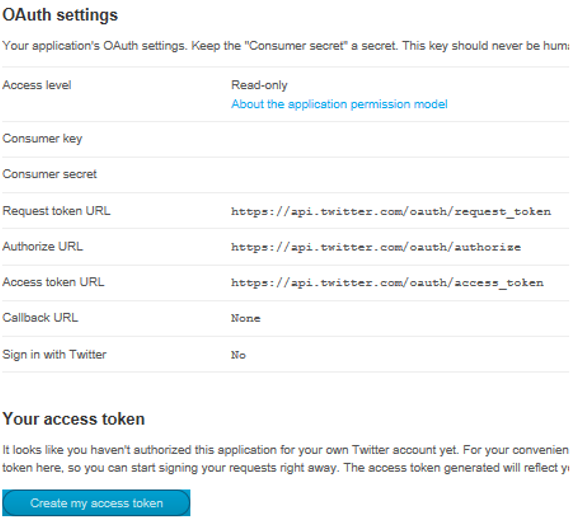578x521 pixels.
Task: Click the Your access token heading
Action: pyautogui.click(x=73, y=419)
